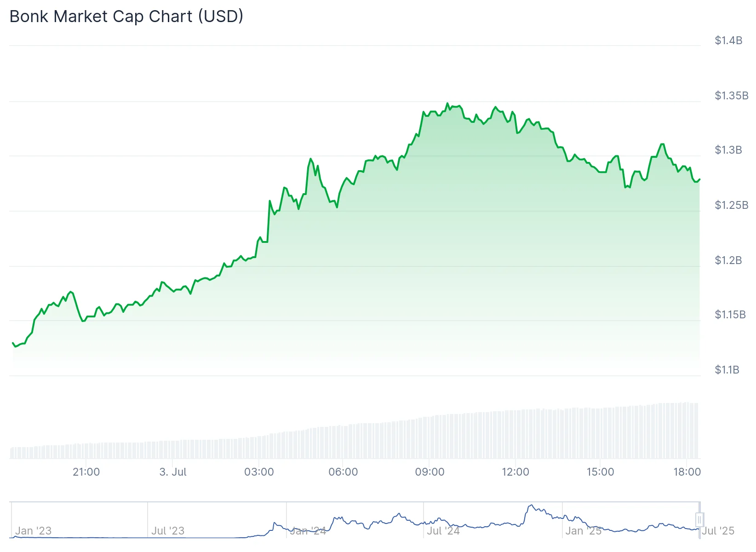Click the $1.4B y-axis label
The image size is (756, 552).
728,40
